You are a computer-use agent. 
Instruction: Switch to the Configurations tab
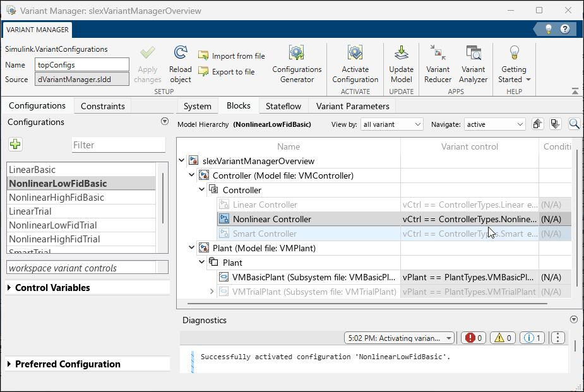point(37,105)
